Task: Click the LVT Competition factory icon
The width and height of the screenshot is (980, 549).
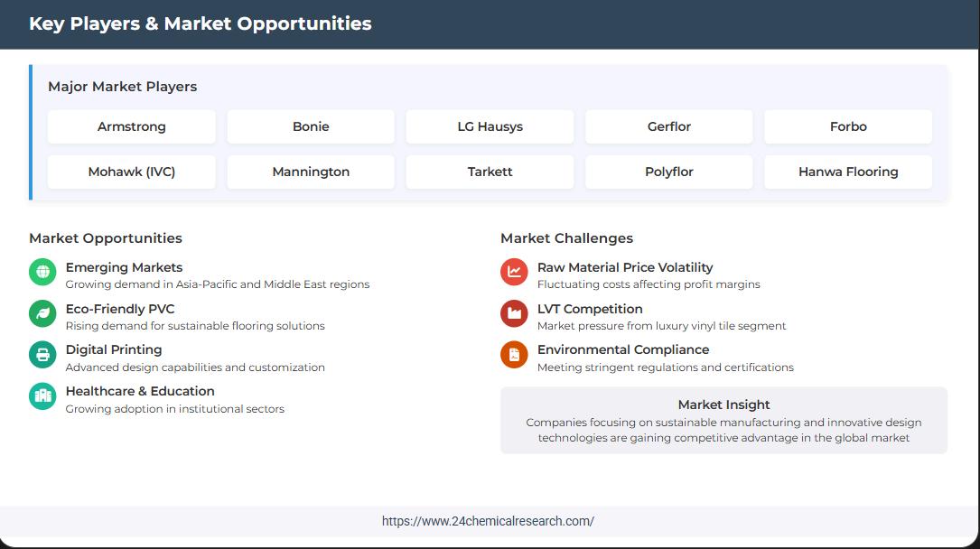Action: coord(514,313)
